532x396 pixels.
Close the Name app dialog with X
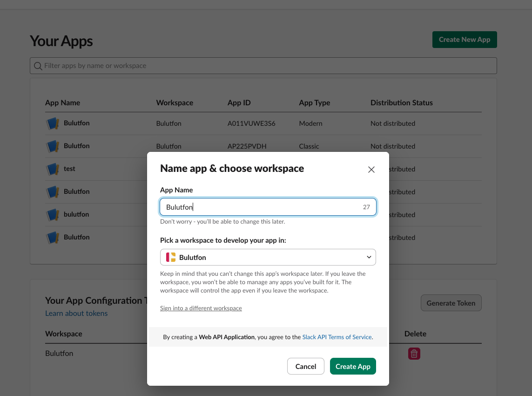point(371,170)
